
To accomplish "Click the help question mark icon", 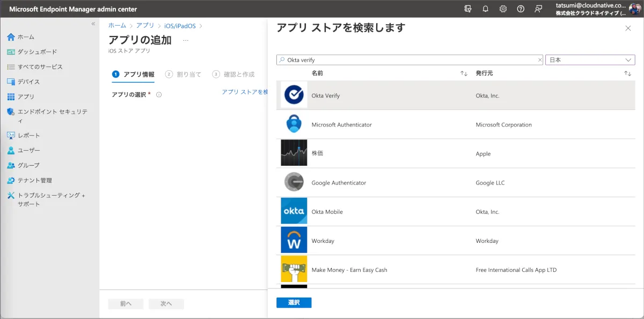I will pyautogui.click(x=521, y=9).
